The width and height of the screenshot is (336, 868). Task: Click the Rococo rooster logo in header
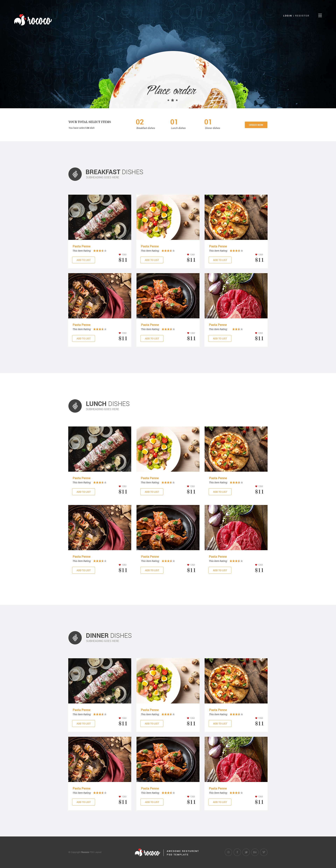pyautogui.click(x=33, y=20)
